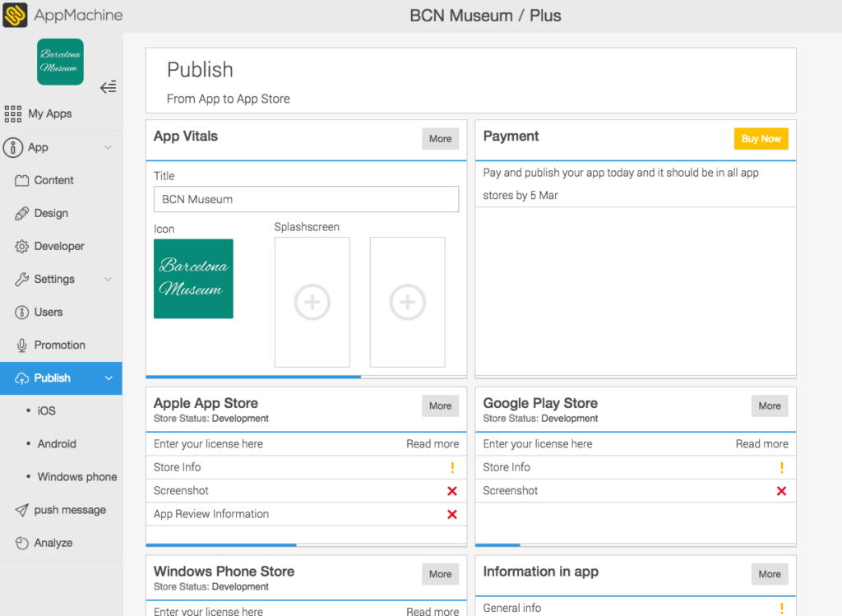Click Google Play Screenshot red X icon
The width and height of the screenshot is (842, 616).
pos(781,491)
